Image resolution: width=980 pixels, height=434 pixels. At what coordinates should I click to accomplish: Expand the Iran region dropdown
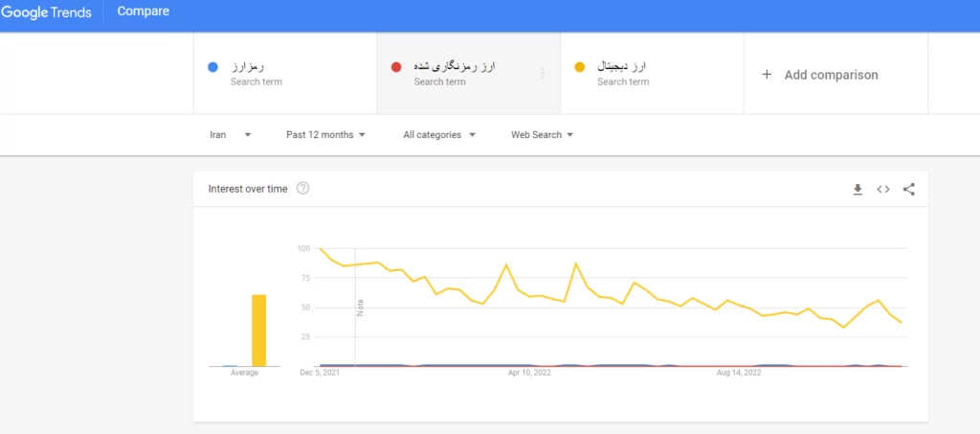tap(230, 135)
